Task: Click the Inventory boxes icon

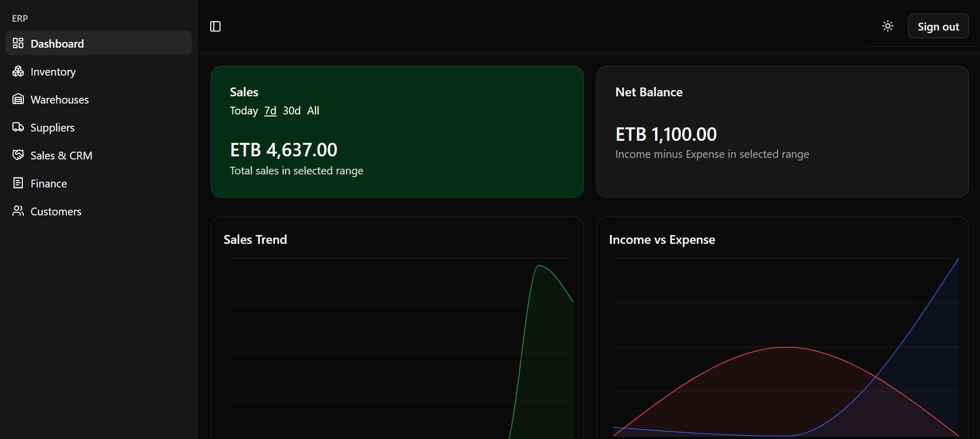Action: (18, 71)
